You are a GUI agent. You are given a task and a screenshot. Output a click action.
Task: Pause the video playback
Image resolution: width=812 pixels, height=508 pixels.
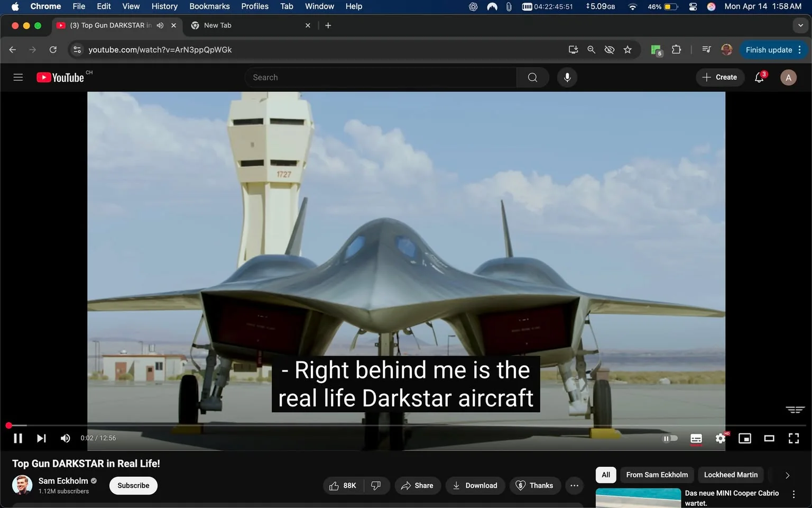18,438
